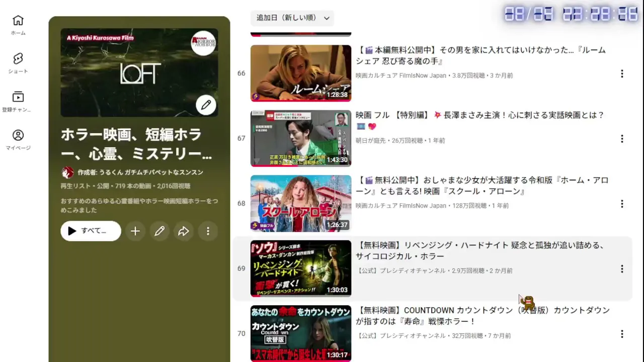This screenshot has height=362, width=644.
Task: Click the 1:43:30 長澤まさみ video thumbnail
Action: (301, 138)
